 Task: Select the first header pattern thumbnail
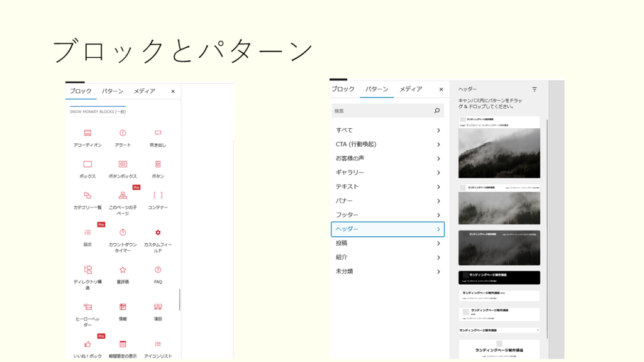(x=499, y=147)
